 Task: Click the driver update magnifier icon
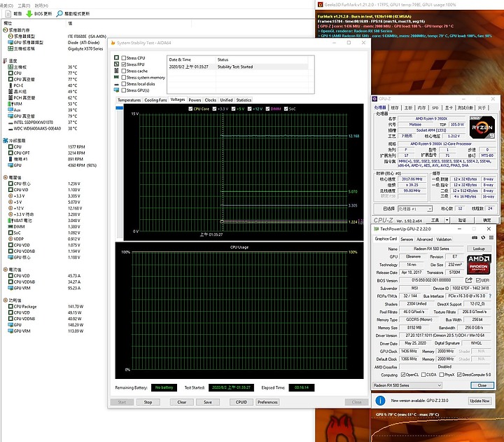pyautogui.click(x=59, y=13)
